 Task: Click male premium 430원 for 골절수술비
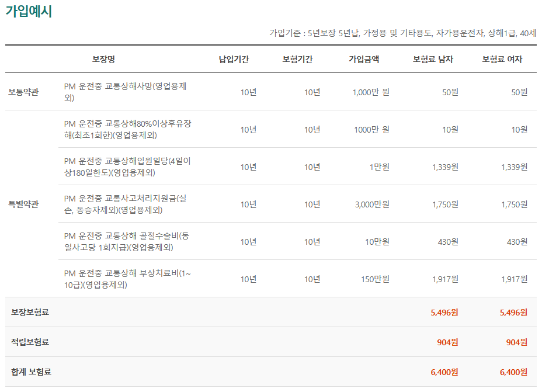(448, 242)
